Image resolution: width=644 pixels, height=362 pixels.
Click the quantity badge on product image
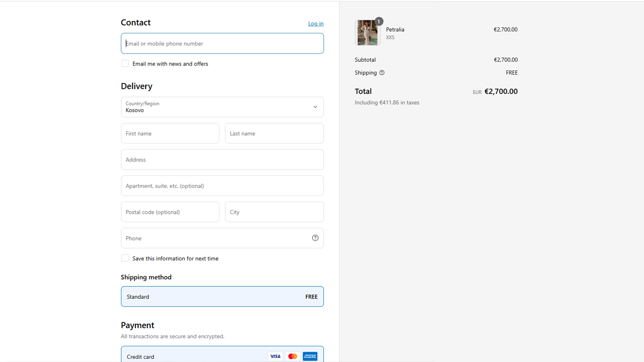pos(379,22)
